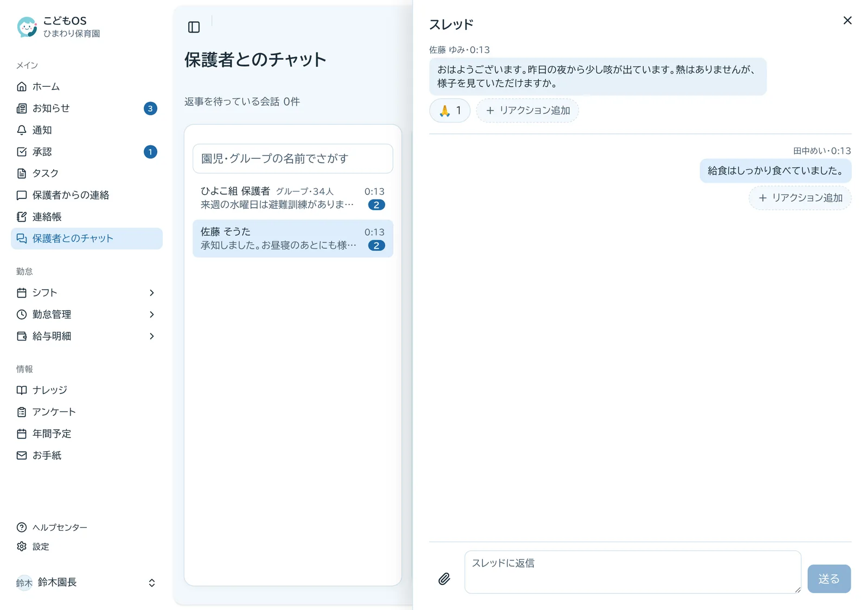This screenshot has height=610, width=868.
Task: Click the ヘルプセンター question mark icon
Action: pos(22,528)
